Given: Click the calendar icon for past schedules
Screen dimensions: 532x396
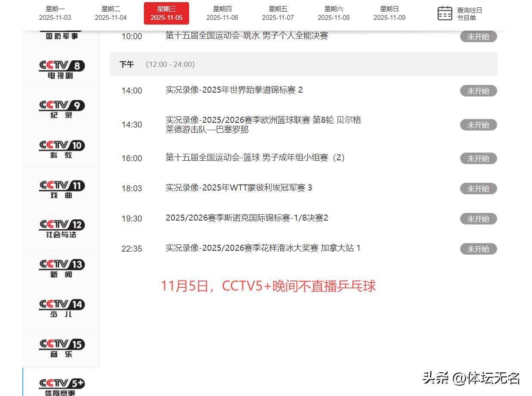Looking at the screenshot, I should coord(445,13).
